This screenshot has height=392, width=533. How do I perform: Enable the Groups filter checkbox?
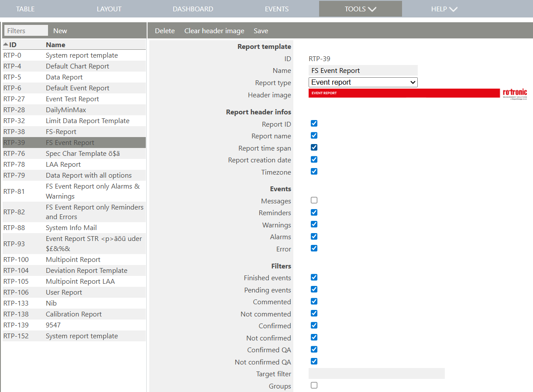[x=314, y=385]
